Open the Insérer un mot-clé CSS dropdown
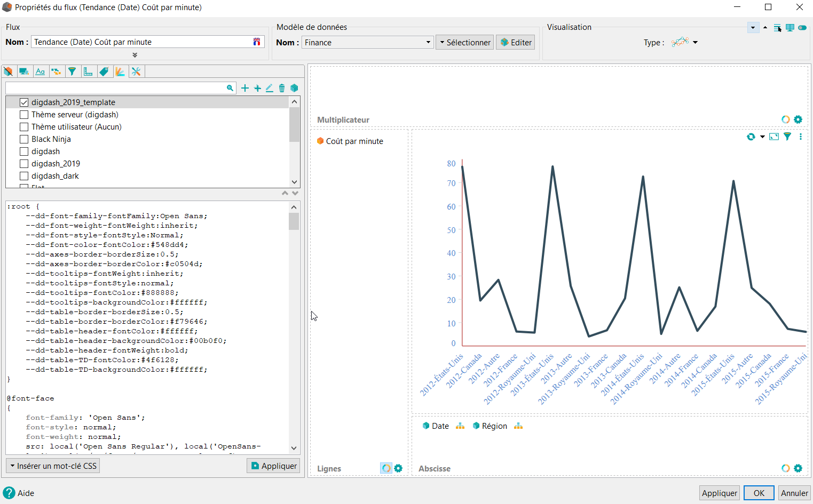 [x=53, y=466]
